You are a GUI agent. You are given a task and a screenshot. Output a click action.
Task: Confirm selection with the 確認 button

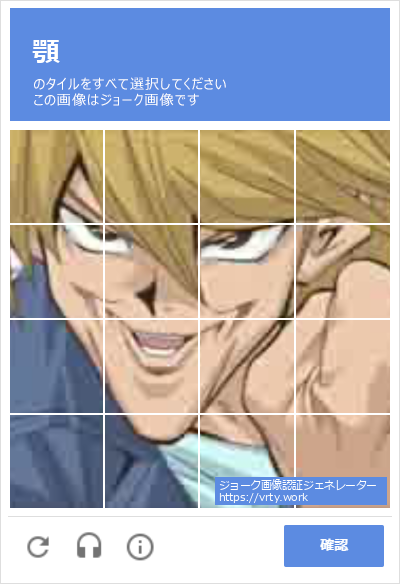[x=334, y=546]
